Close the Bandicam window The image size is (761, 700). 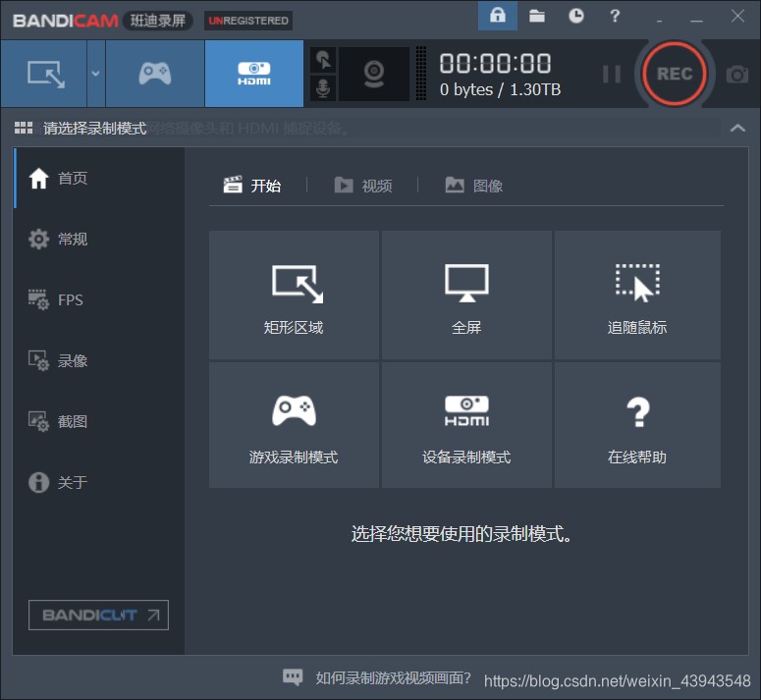coord(737,16)
